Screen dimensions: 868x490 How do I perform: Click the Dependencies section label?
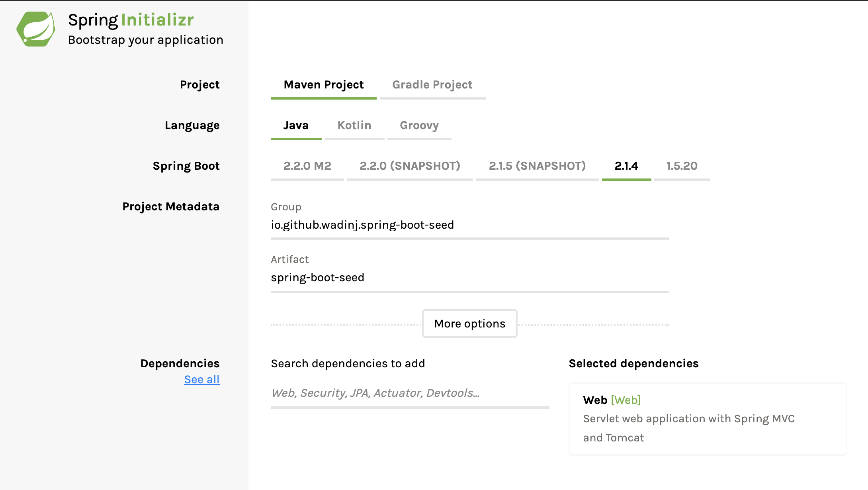(180, 364)
